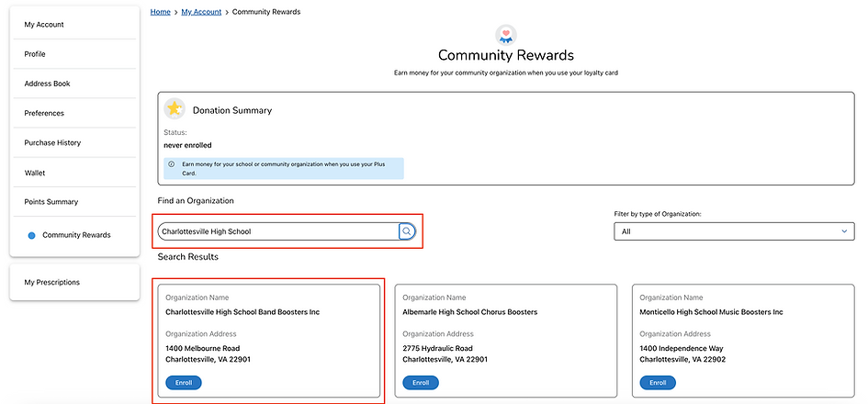Click the blue dot beside Community Rewards
Image resolution: width=868 pixels, height=404 pixels.
pos(31,235)
